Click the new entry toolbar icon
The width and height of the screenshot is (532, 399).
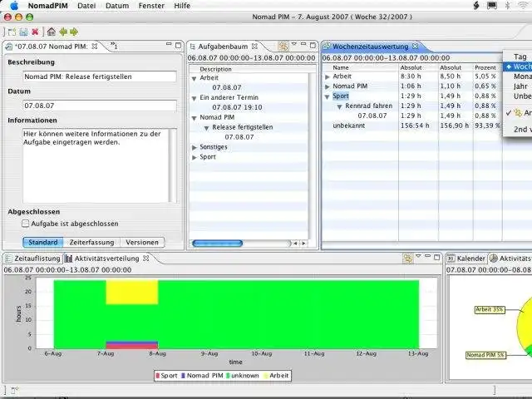(12, 32)
